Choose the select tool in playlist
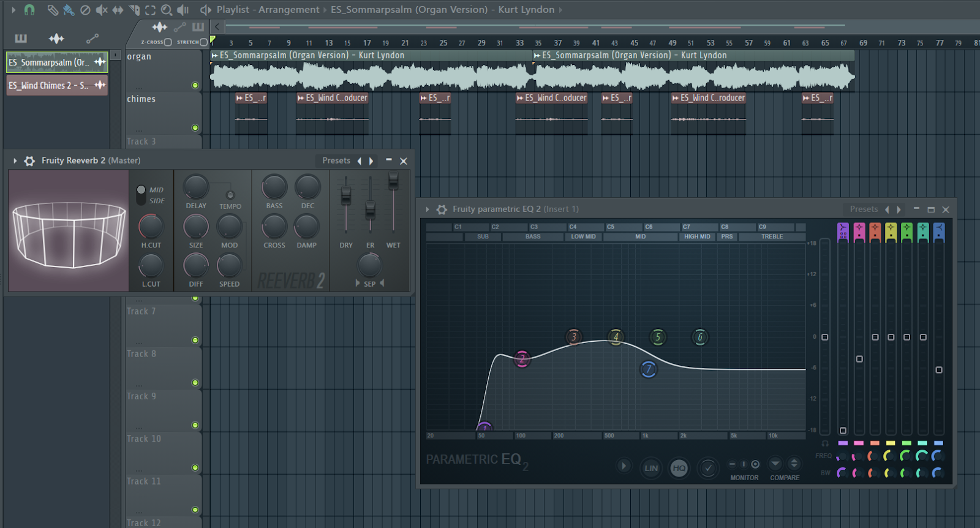The height and width of the screenshot is (528, 980). [x=150, y=10]
